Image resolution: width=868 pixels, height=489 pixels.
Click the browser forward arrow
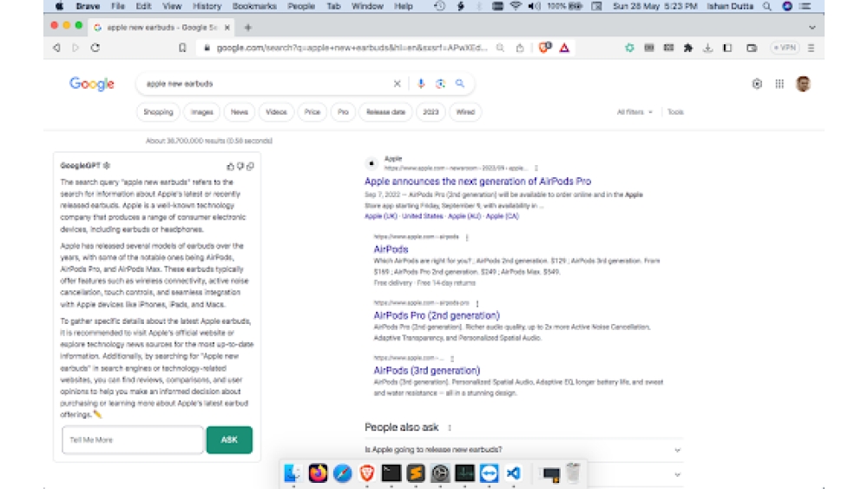(x=76, y=48)
